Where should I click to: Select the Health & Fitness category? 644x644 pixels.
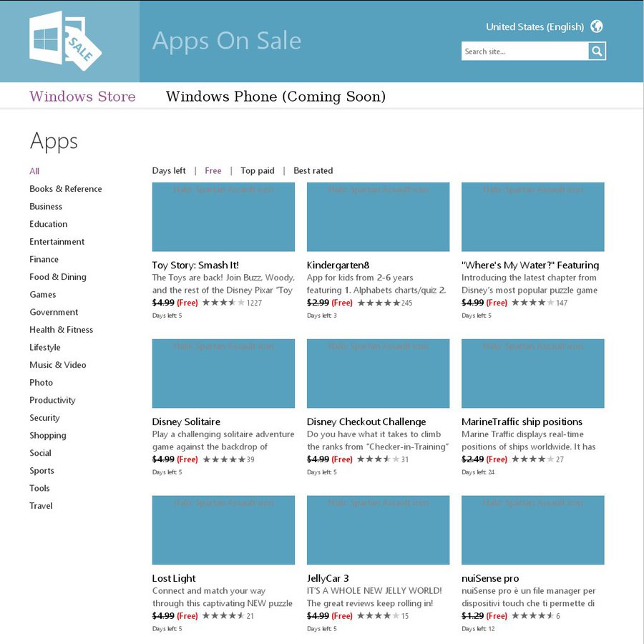coord(62,330)
